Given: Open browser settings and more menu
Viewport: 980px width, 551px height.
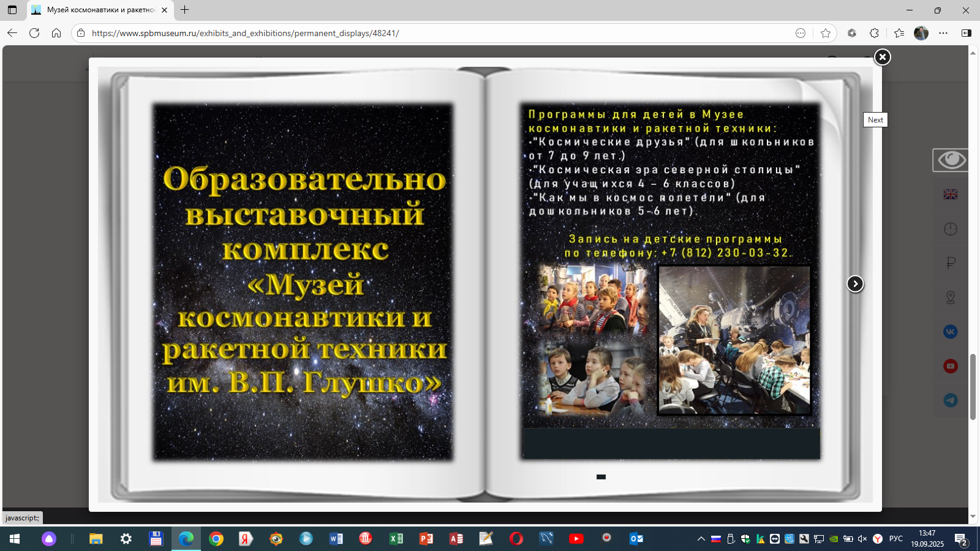Looking at the screenshot, I should (x=943, y=33).
